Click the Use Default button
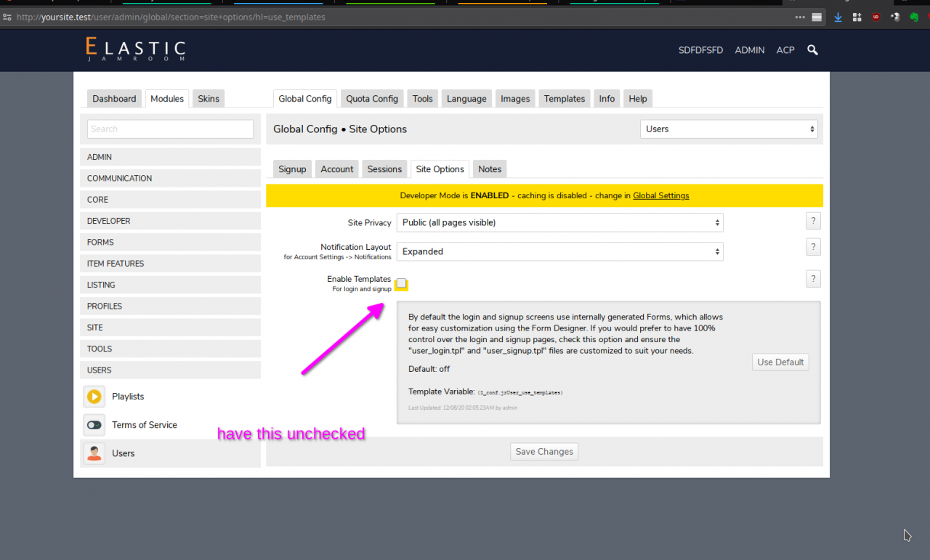 tap(780, 362)
